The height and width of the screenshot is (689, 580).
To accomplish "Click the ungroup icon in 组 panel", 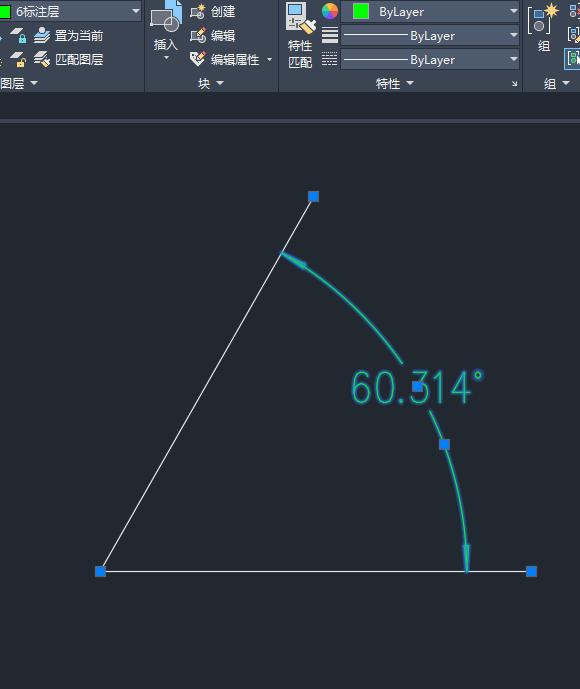I will [574, 11].
